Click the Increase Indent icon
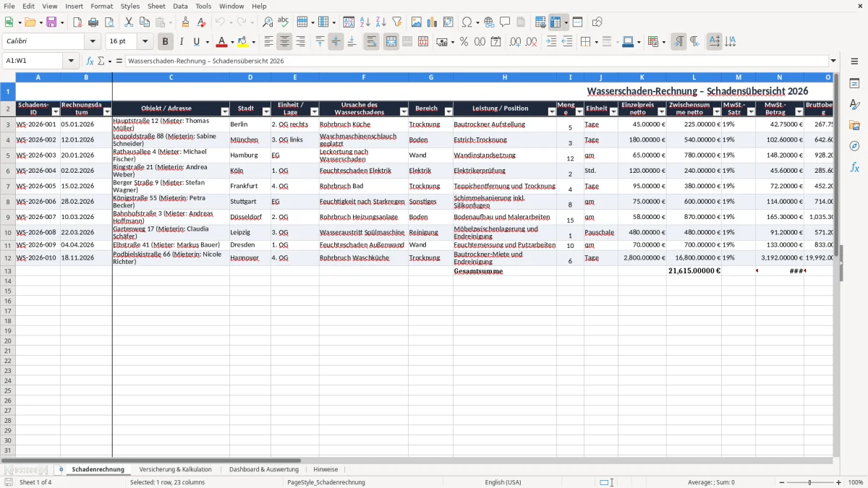Screen dimensions: 868x488 click(x=551, y=42)
